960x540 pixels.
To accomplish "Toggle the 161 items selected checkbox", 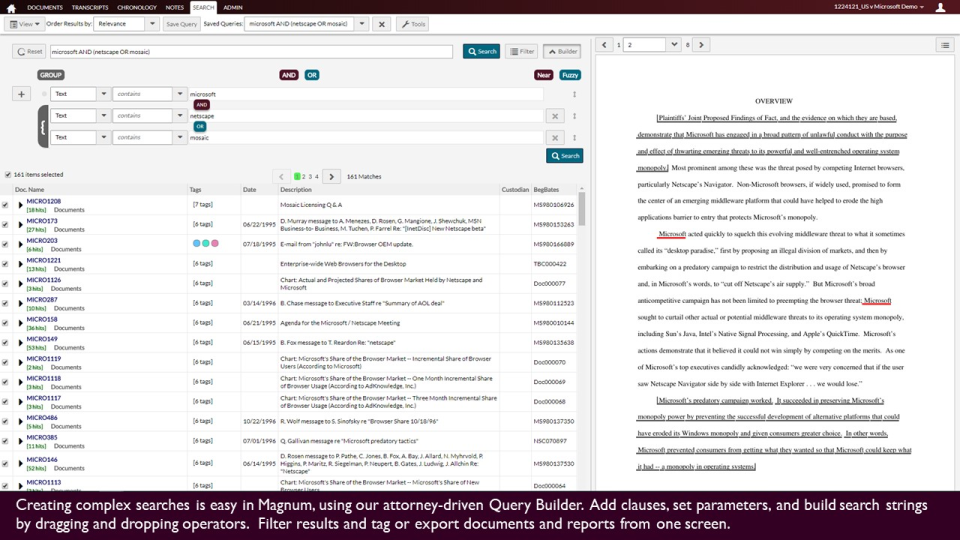I will pyautogui.click(x=8, y=174).
